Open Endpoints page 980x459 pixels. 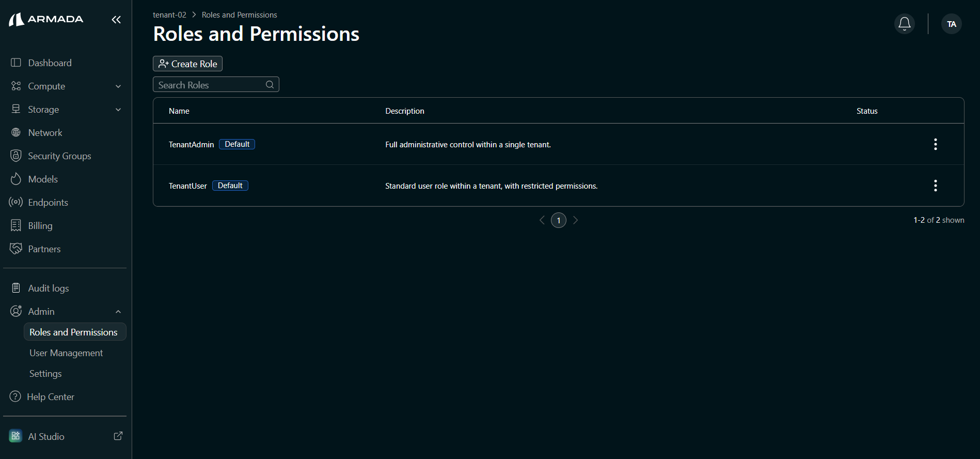pos(48,202)
